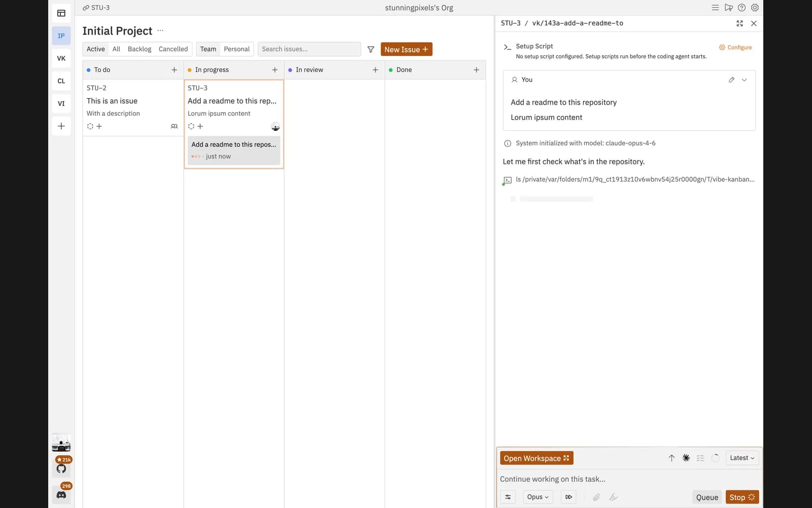Open the settings gear icon

click(755, 8)
